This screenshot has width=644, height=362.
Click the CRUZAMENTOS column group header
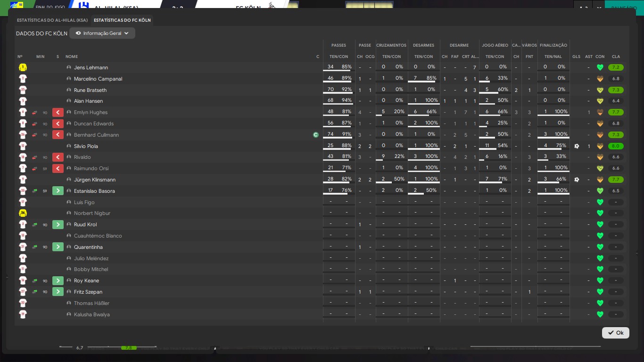pos(391,45)
